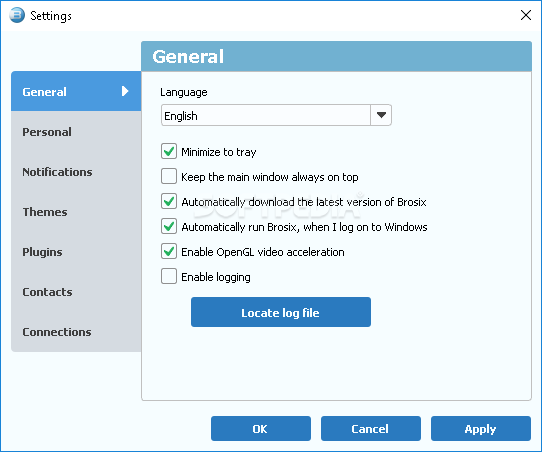542x452 pixels.
Task: Uncheck Minimize to tray
Action: click(169, 151)
